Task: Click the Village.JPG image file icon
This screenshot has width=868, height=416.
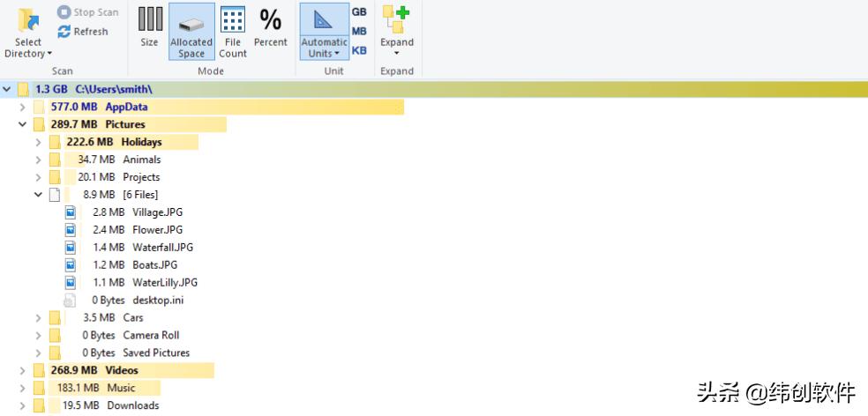Action: (70, 212)
